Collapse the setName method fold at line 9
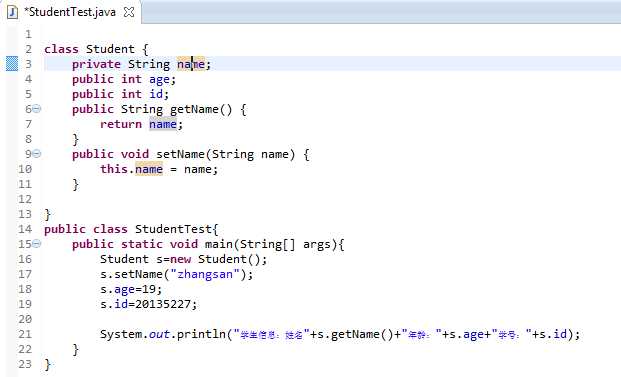 [36, 154]
